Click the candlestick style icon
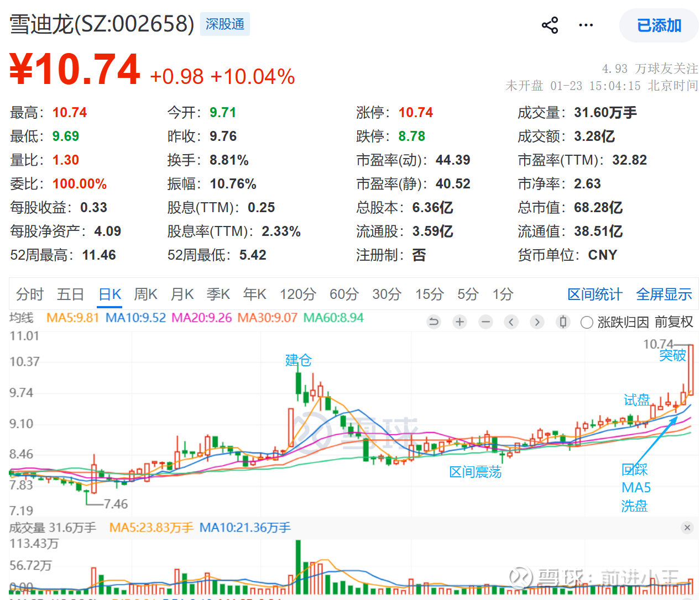The width and height of the screenshot is (700, 600). 563,322
